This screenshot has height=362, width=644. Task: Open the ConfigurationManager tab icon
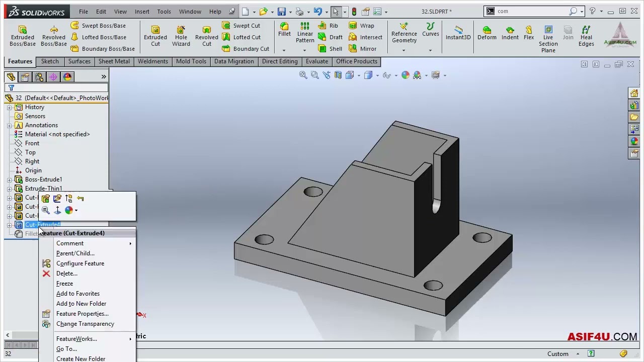[x=39, y=77]
